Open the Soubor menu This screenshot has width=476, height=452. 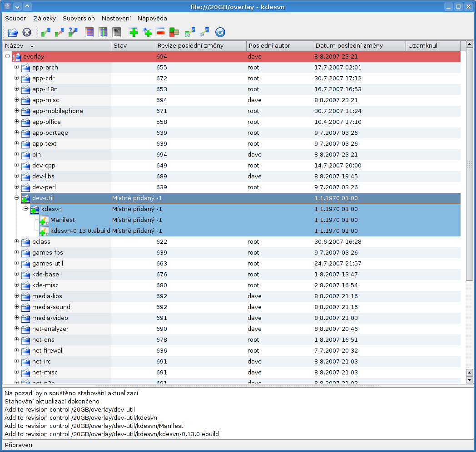(15, 19)
